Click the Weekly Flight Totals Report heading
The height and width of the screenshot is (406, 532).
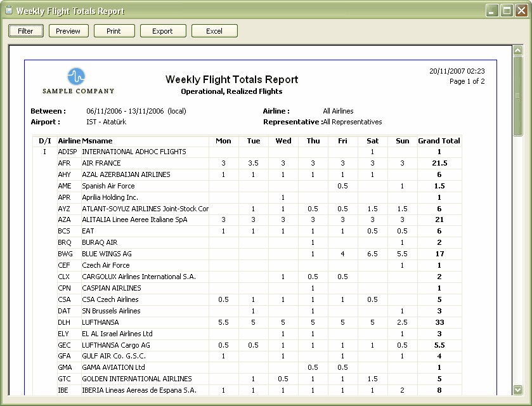click(231, 79)
